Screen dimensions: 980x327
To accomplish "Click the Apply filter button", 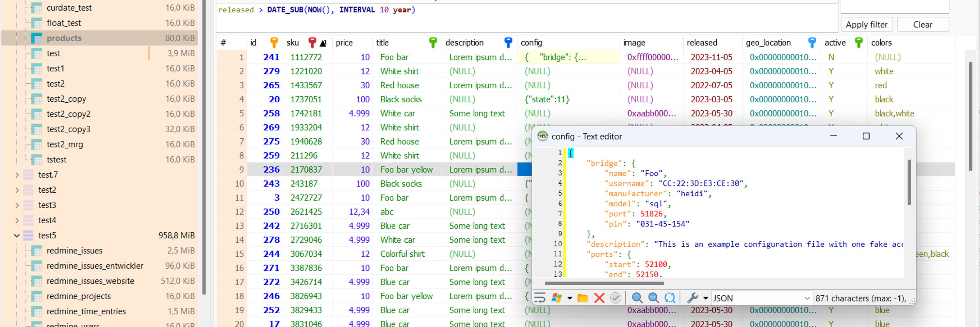I will (x=867, y=25).
